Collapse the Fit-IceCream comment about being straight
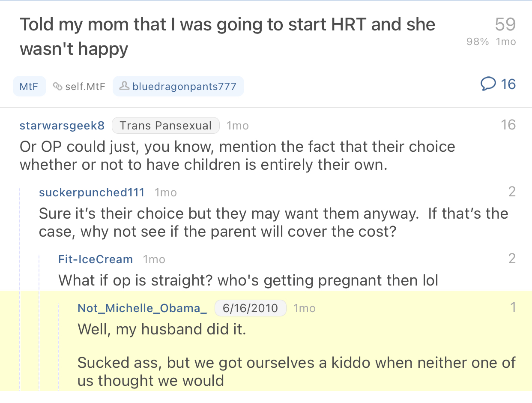Viewport: 532px width, 403px height. (x=248, y=280)
